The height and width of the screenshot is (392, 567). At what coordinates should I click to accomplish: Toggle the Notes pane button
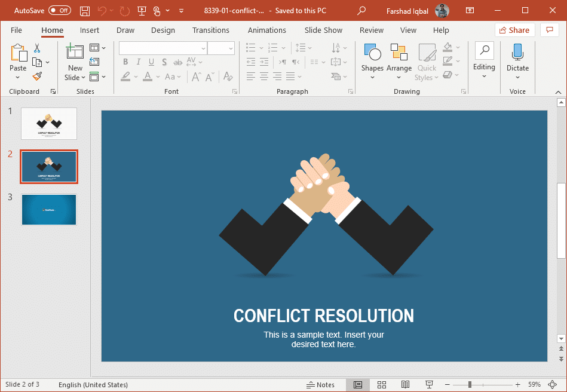tap(320, 384)
